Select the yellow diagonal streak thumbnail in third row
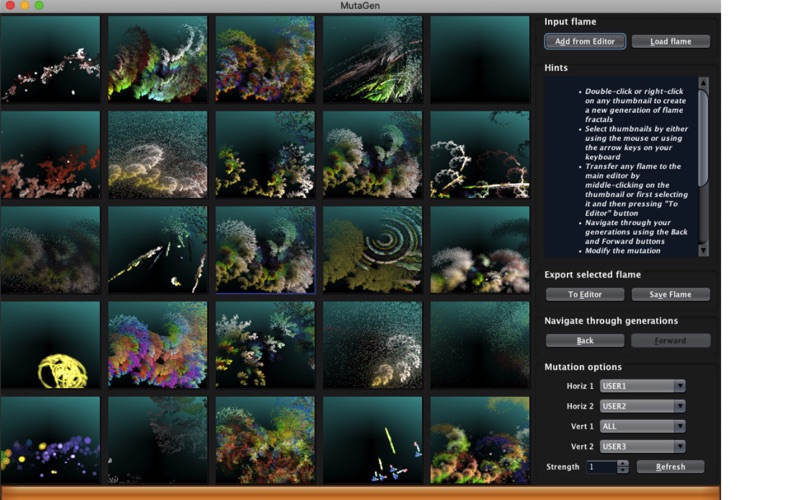 (158, 249)
